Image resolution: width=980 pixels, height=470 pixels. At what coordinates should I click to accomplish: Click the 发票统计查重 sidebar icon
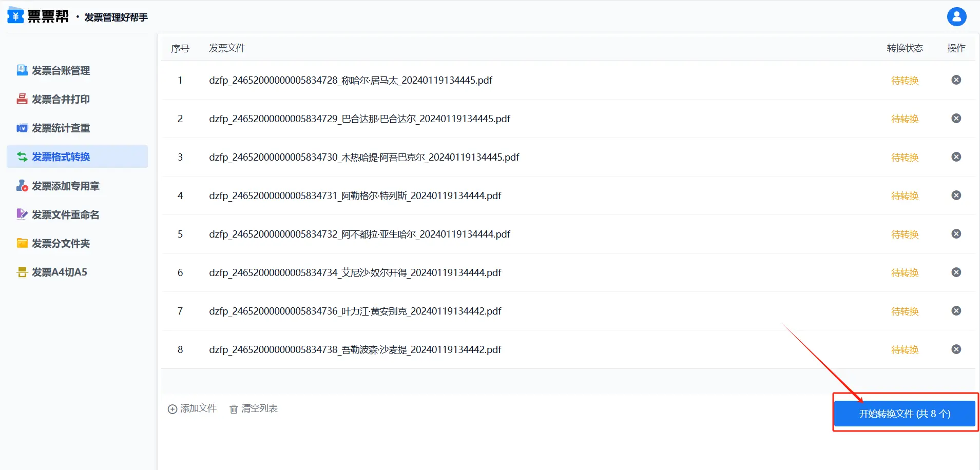click(22, 128)
